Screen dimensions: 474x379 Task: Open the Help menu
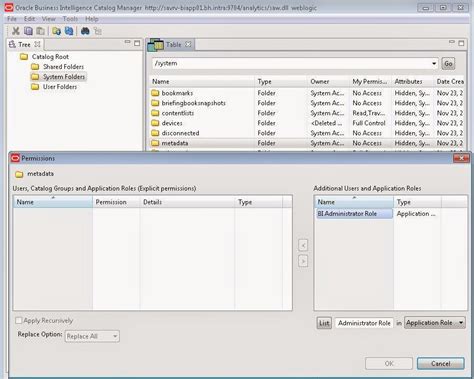(92, 19)
